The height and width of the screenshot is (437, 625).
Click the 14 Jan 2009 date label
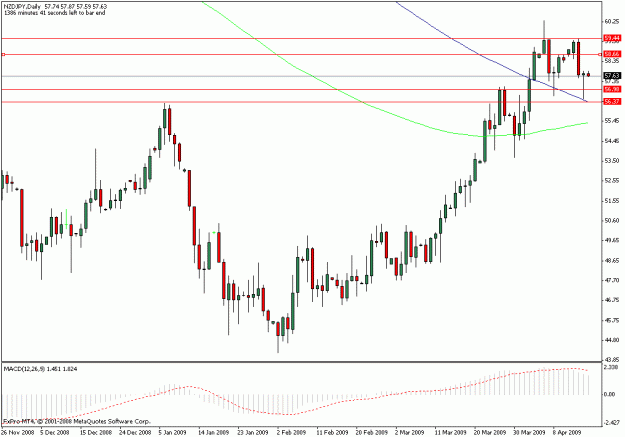[x=214, y=433]
